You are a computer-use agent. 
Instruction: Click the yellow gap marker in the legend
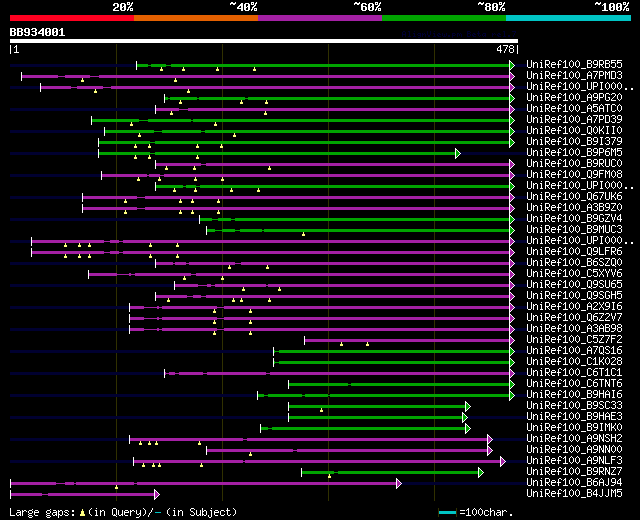(x=82, y=513)
